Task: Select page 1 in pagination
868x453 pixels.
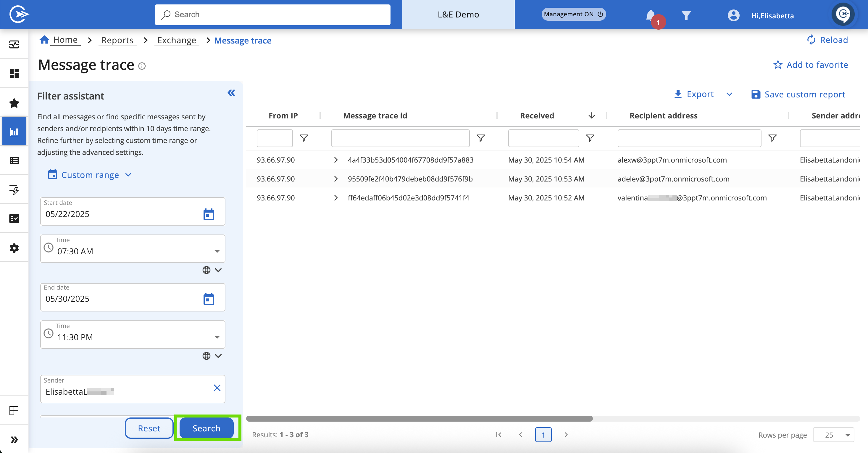Action: pos(543,434)
